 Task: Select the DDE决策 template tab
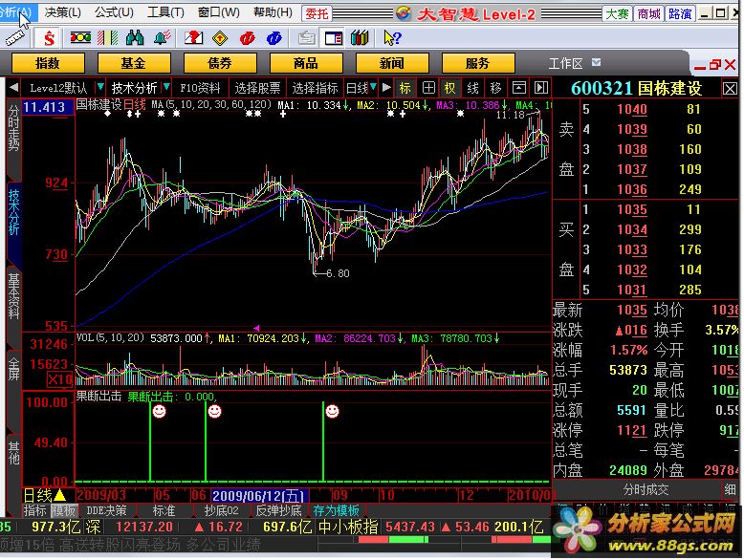(107, 510)
